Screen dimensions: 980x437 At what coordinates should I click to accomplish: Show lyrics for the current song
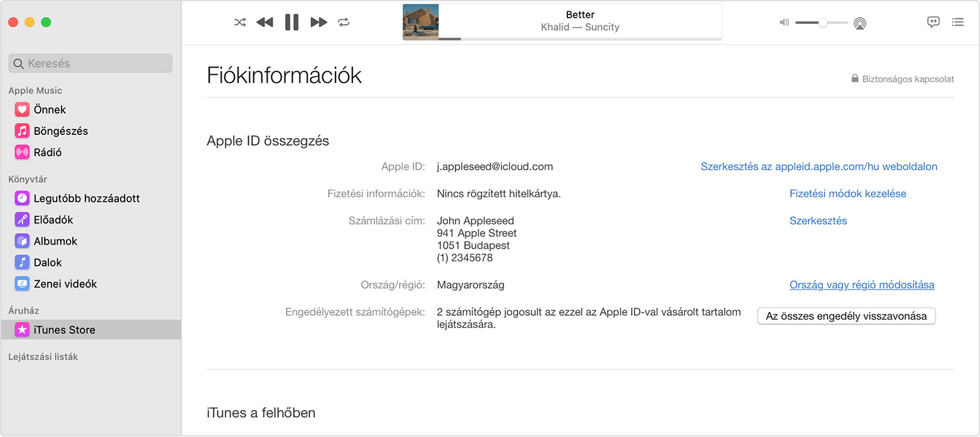[x=934, y=22]
